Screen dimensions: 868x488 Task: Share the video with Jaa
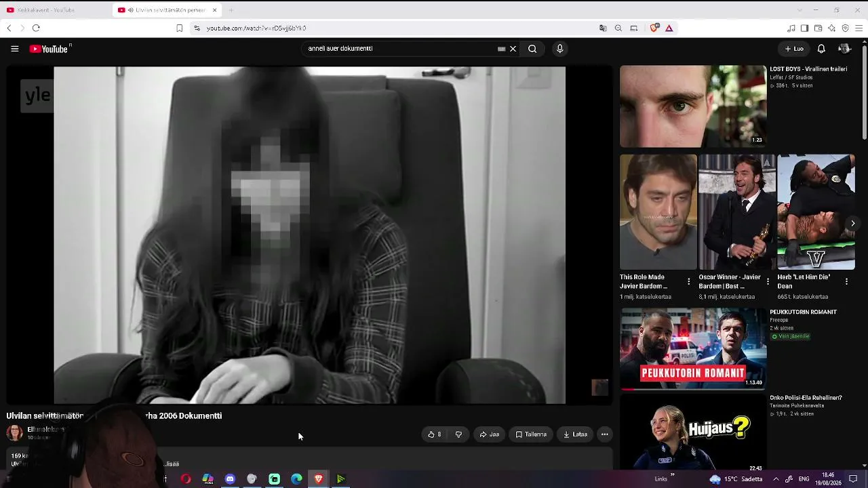tap(489, 434)
